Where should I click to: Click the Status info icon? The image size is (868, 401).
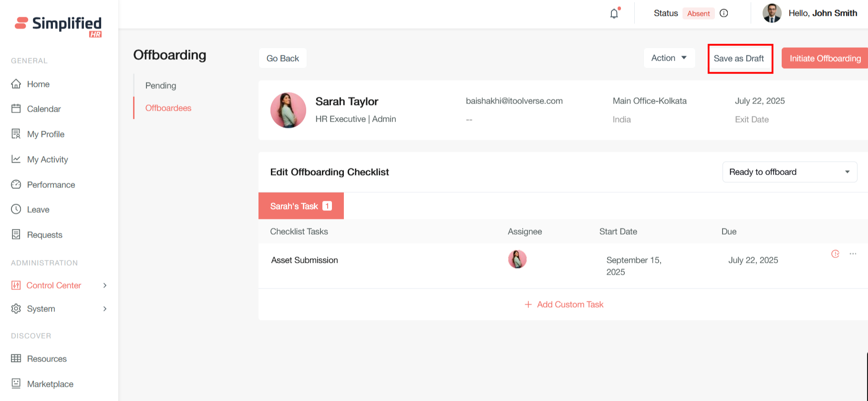(x=723, y=13)
